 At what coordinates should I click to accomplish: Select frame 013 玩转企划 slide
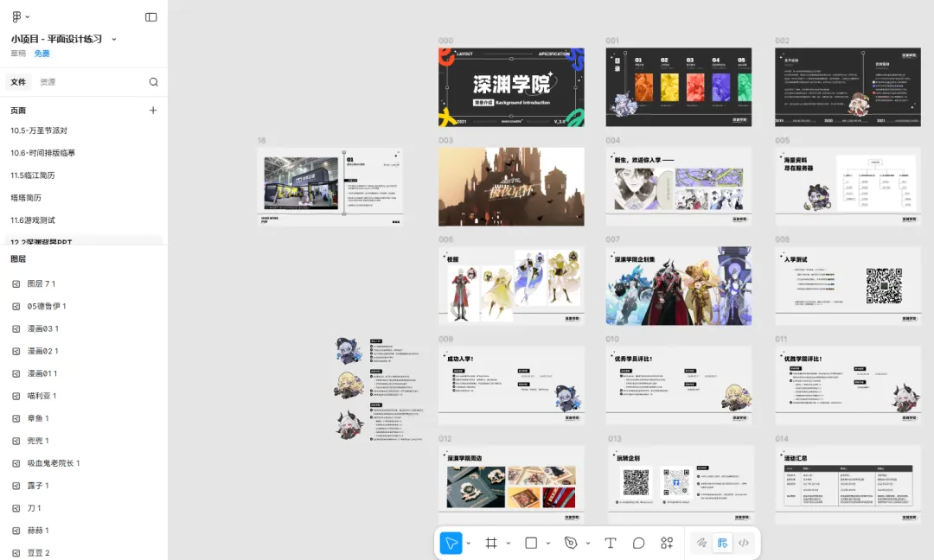[681, 485]
